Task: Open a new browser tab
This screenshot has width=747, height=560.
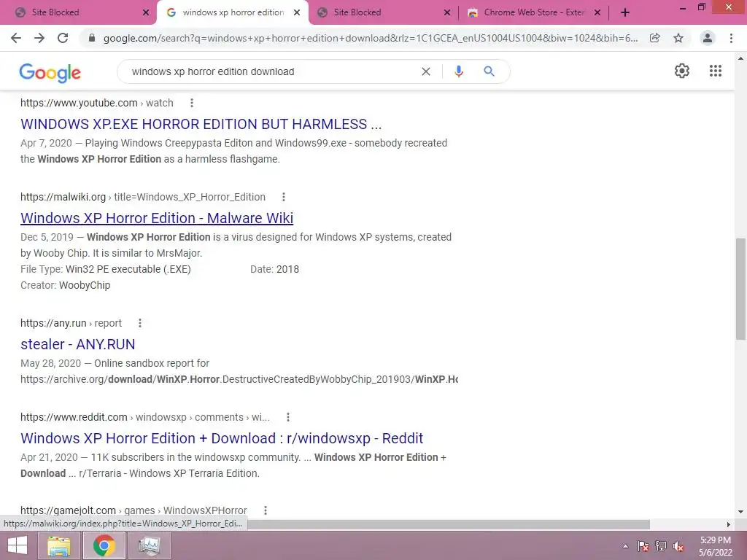Action: [x=625, y=12]
